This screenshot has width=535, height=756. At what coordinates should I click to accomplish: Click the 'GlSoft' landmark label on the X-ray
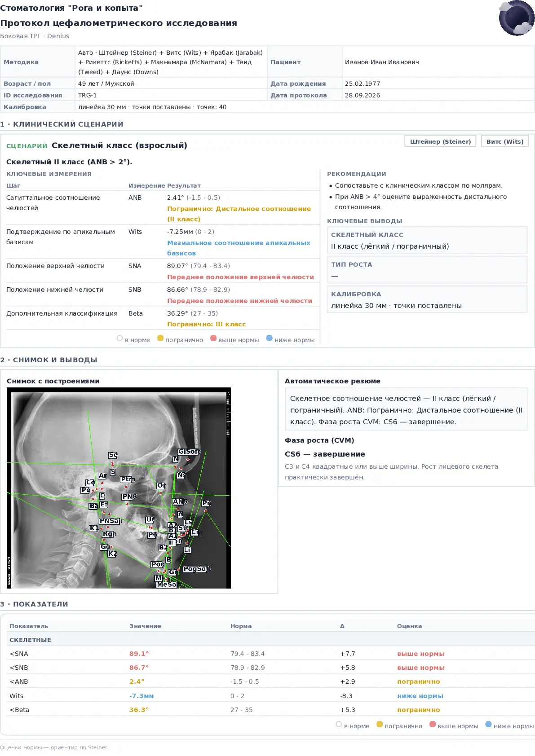pos(189,452)
